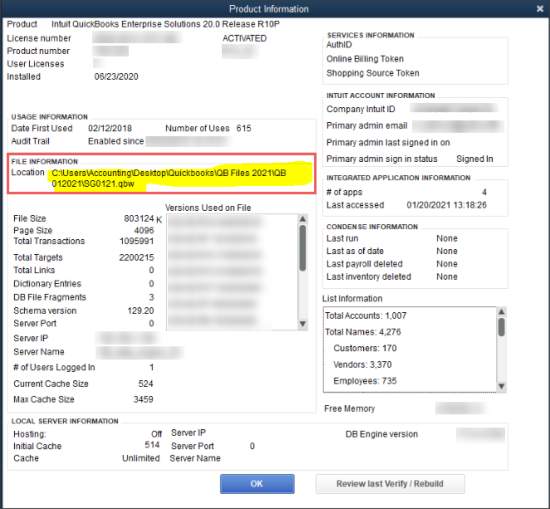This screenshot has height=509, width=550.
Task: Click the Company Intuit ID label
Action: 360,109
